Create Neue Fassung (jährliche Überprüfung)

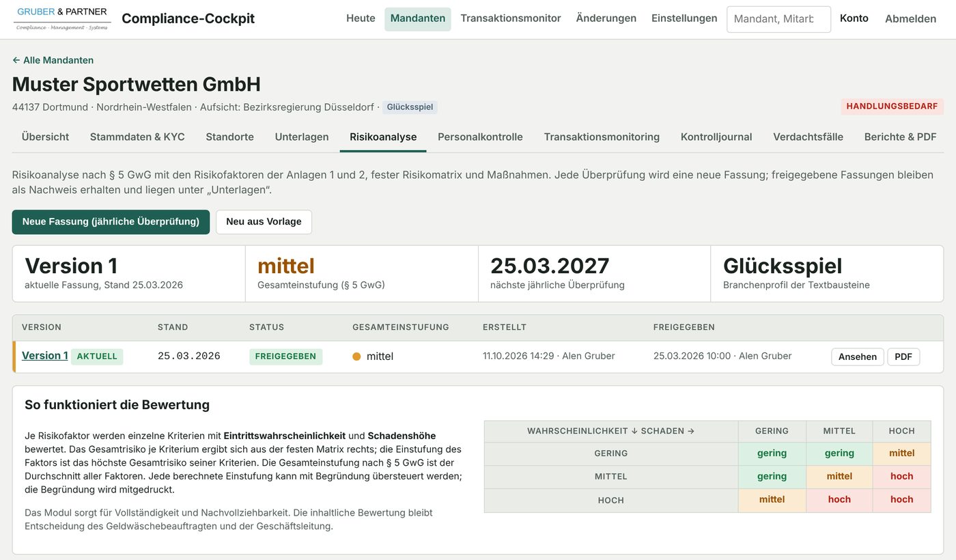(x=111, y=222)
